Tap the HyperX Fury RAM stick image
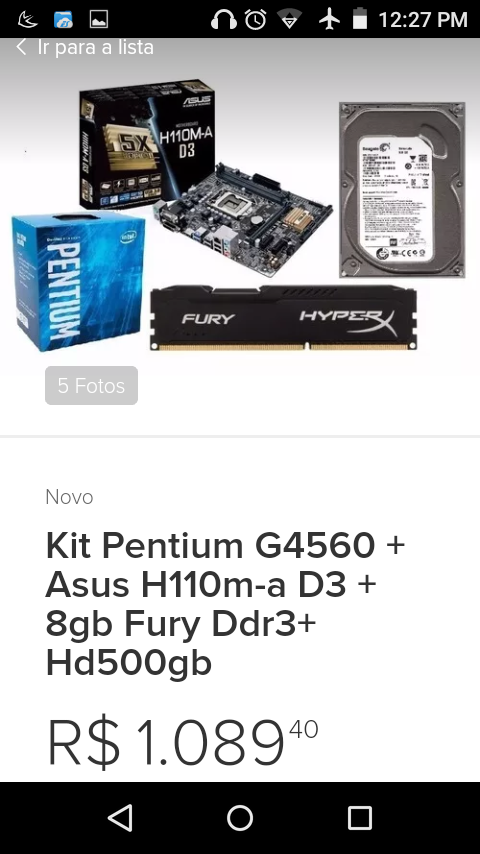The width and height of the screenshot is (480, 854). coord(283,318)
